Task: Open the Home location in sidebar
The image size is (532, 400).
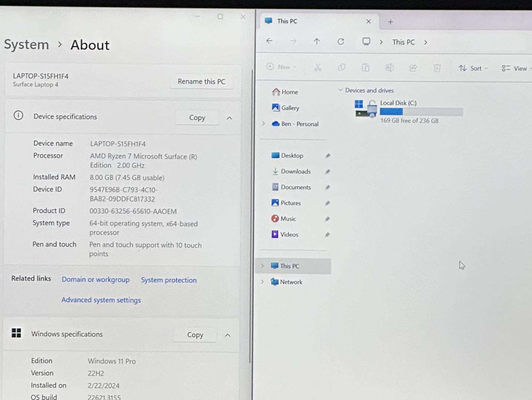Action: click(x=289, y=92)
